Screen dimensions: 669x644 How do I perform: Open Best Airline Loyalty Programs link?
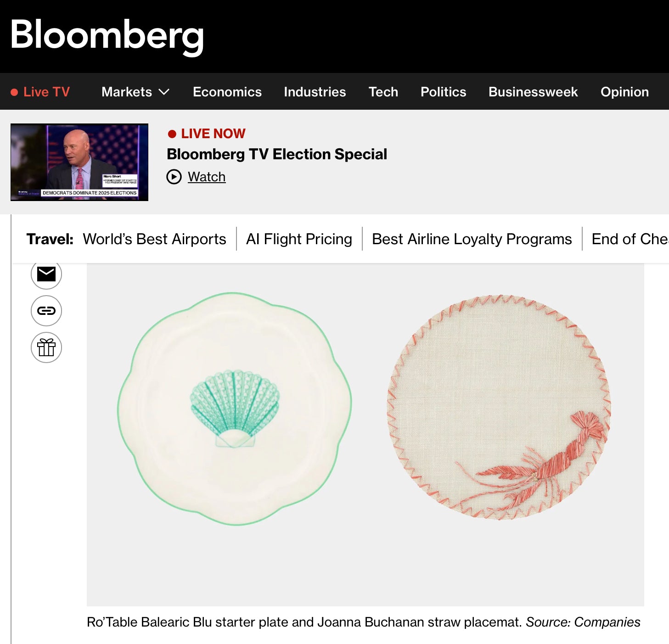472,239
